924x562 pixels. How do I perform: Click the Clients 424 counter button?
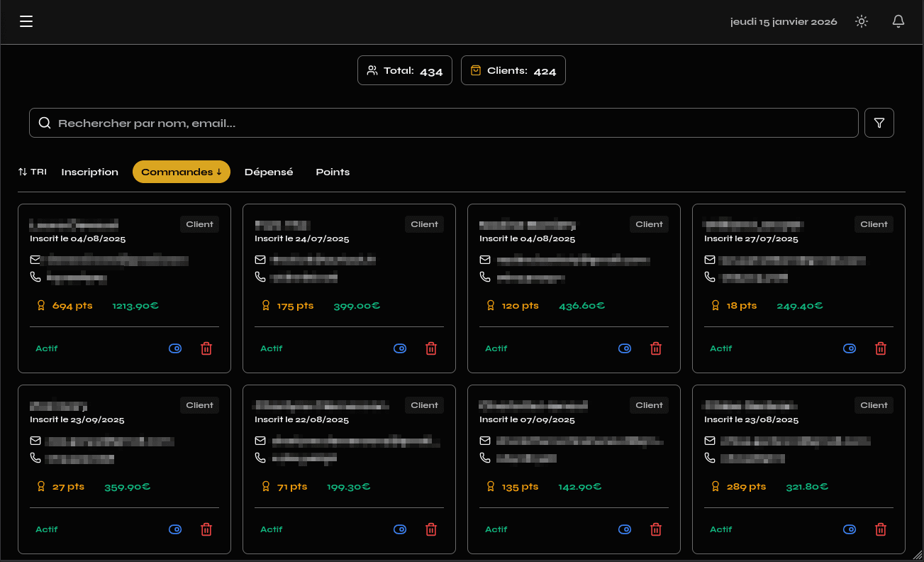tap(513, 70)
